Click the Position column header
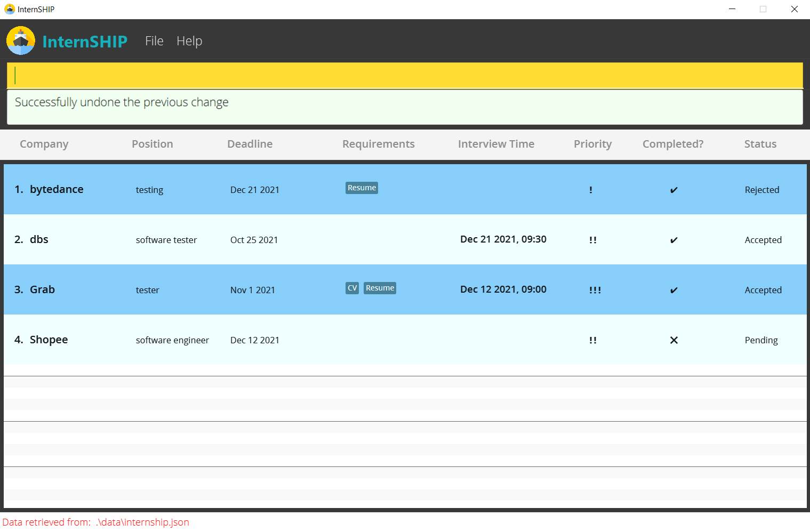 [x=153, y=144]
